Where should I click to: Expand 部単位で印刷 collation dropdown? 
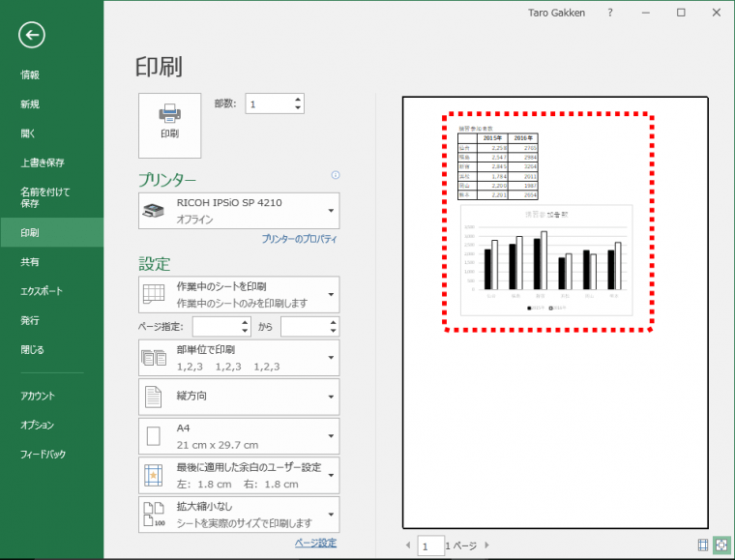(x=239, y=358)
